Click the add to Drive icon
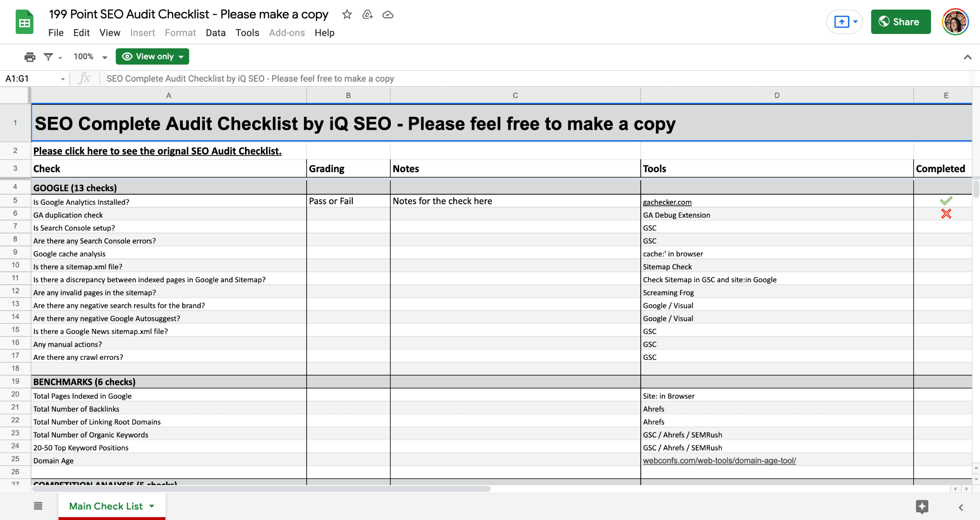 367,14
